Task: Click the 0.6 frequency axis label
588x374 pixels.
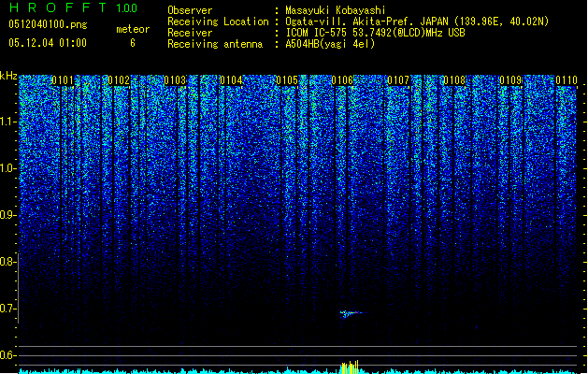Action: (x=8, y=355)
